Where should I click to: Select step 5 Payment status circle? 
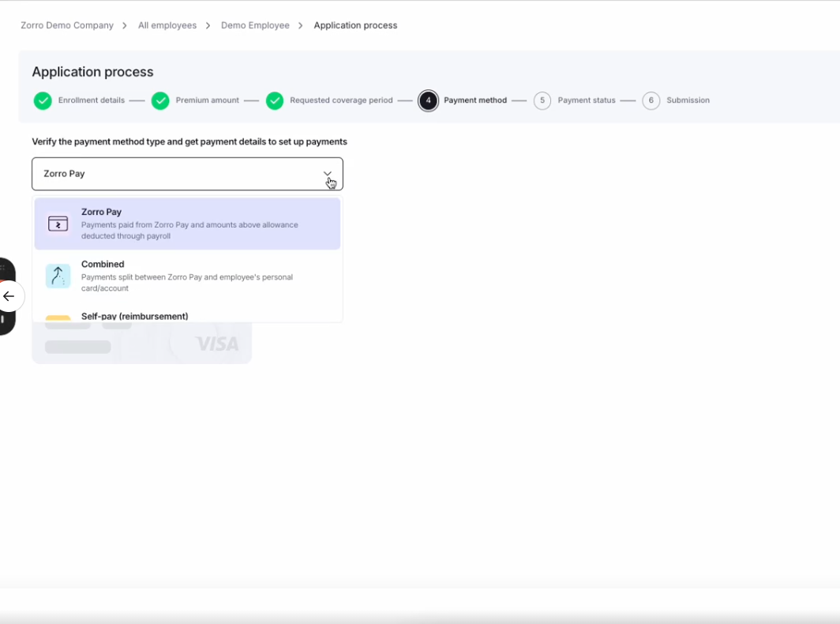coord(542,100)
